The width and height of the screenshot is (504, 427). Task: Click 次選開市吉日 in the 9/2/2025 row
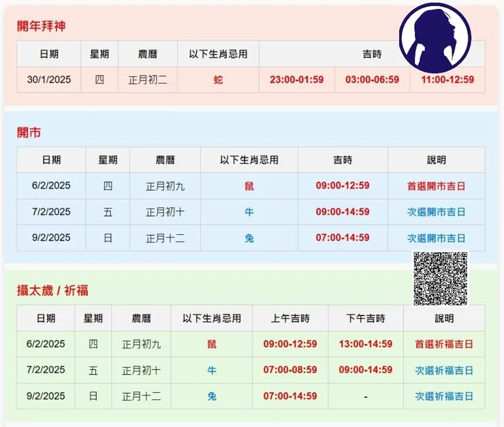tap(436, 238)
